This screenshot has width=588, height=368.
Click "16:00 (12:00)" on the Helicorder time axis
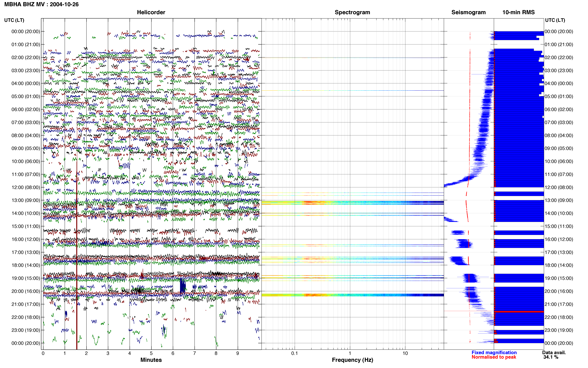point(26,239)
